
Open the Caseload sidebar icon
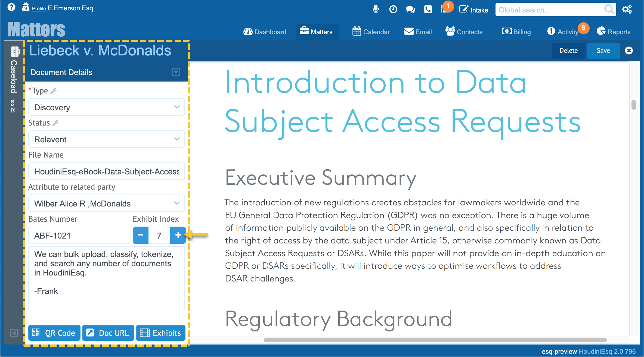(x=15, y=51)
